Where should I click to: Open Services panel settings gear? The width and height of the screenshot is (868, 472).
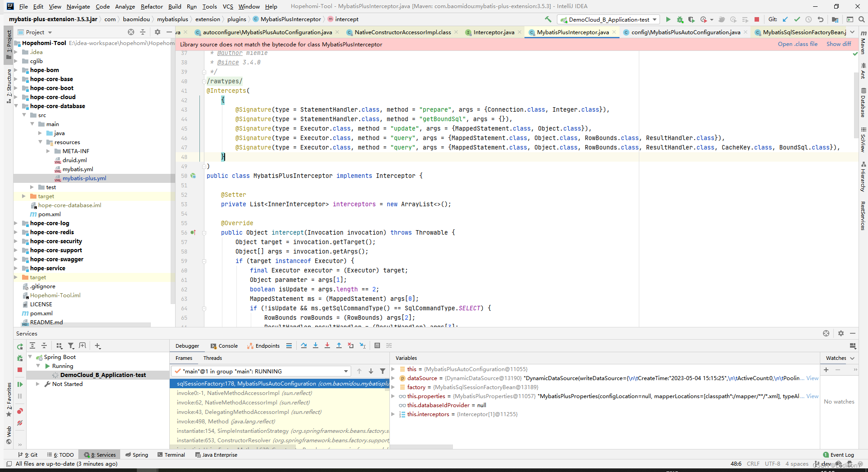tap(841, 333)
